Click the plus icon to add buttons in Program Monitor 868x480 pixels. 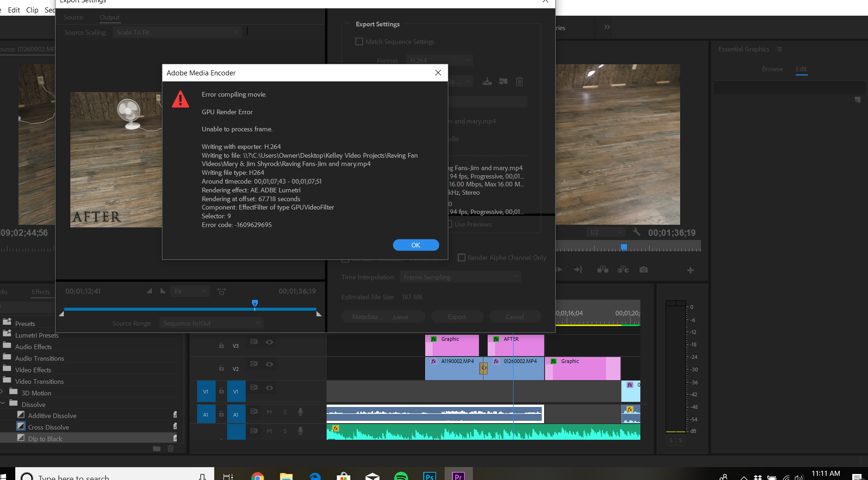click(x=690, y=270)
